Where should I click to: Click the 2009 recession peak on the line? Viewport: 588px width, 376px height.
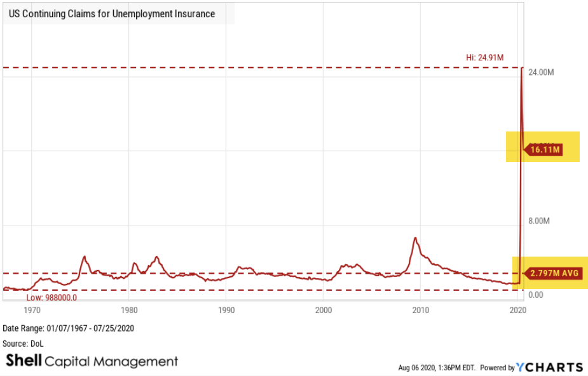coord(415,238)
